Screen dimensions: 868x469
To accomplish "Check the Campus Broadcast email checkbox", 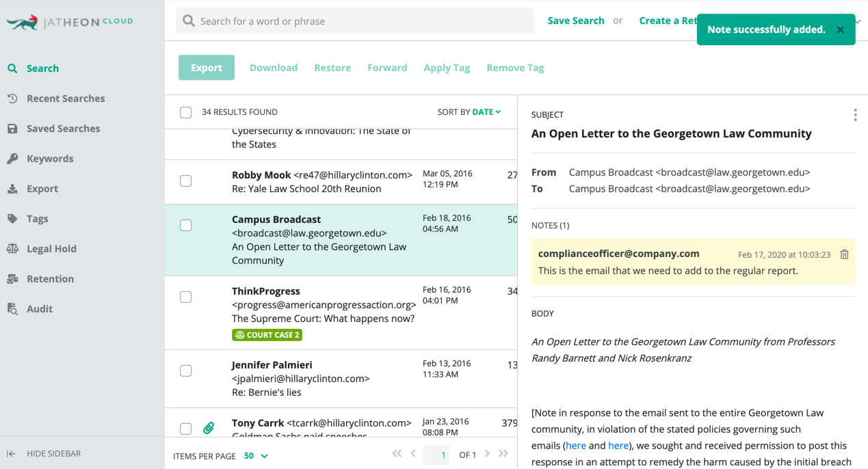I will click(186, 226).
